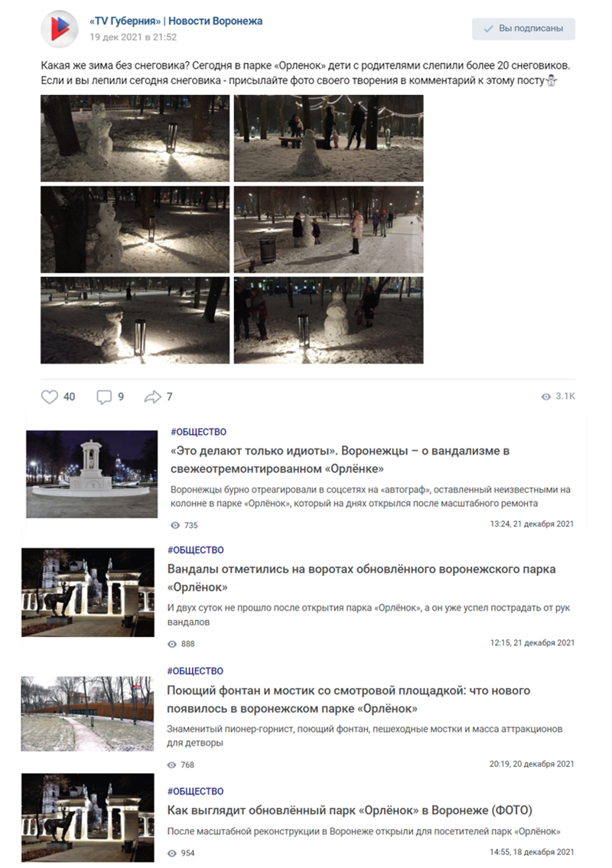
Task: Open headline Как выглядит обновлённый парк «Орлёнок»
Action: tap(350, 811)
